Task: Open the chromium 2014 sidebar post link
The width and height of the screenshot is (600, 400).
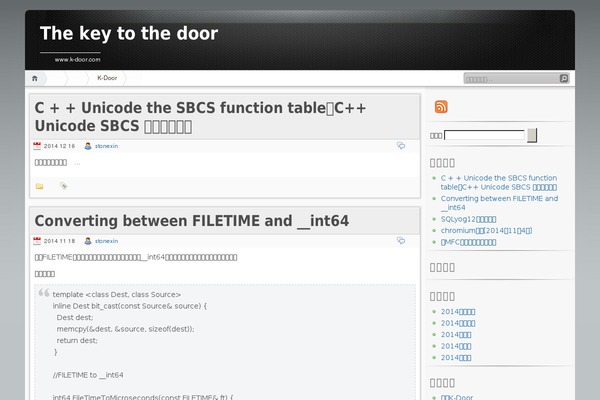Action: (486, 230)
